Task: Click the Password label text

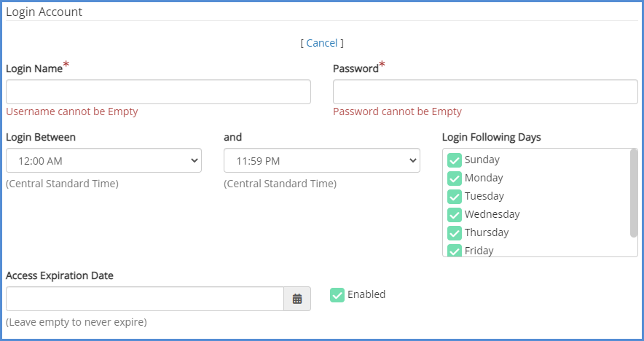Action: [x=356, y=68]
